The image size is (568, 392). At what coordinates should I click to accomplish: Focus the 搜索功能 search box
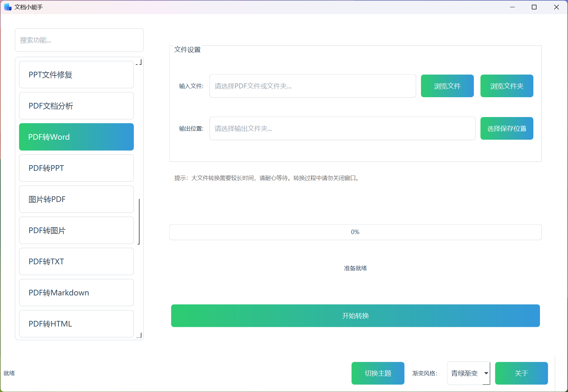point(79,40)
